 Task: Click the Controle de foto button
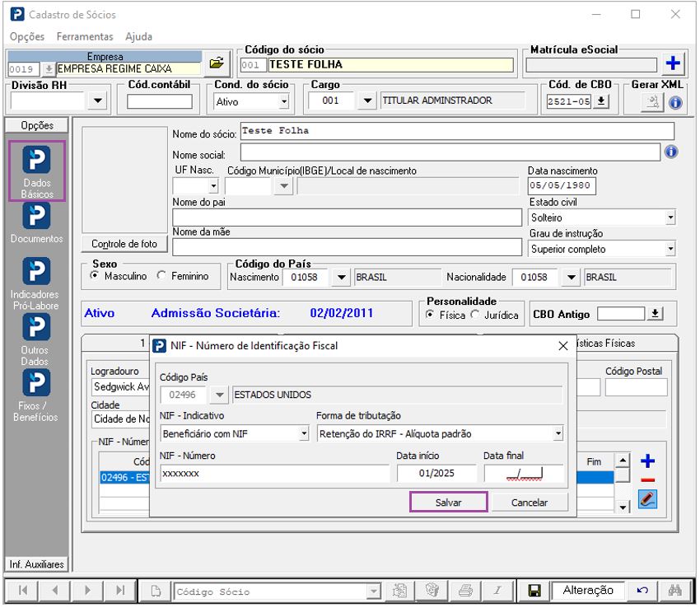[x=124, y=244]
